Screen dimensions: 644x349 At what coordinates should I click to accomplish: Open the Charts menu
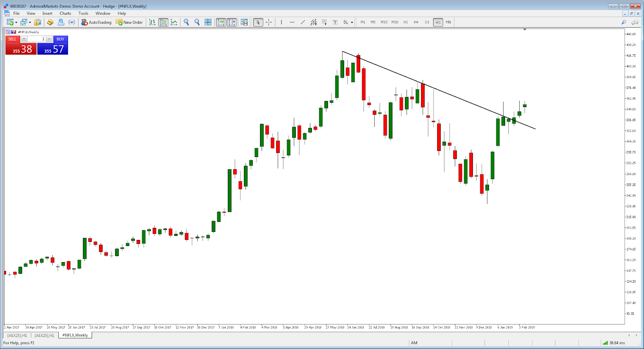[65, 13]
